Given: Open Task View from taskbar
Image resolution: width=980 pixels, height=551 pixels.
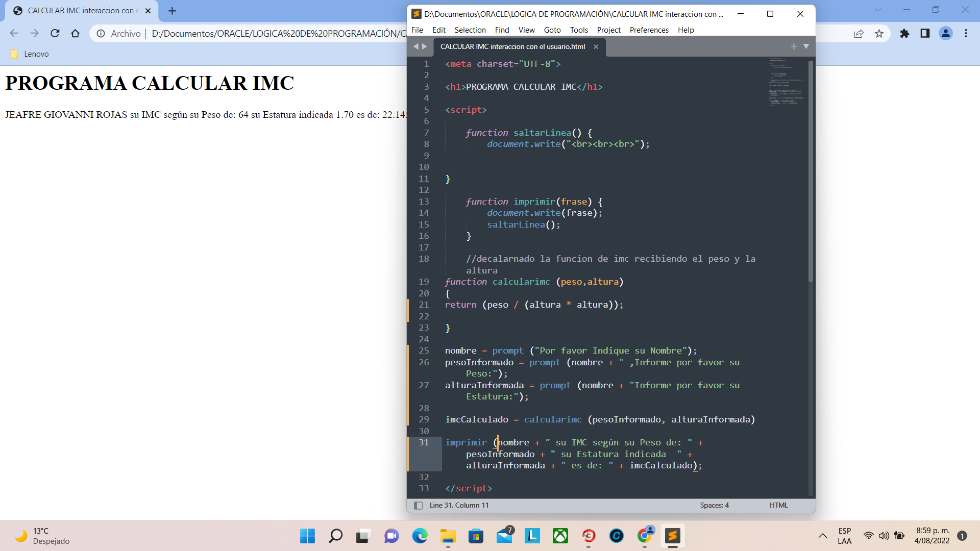Looking at the screenshot, I should click(x=363, y=536).
